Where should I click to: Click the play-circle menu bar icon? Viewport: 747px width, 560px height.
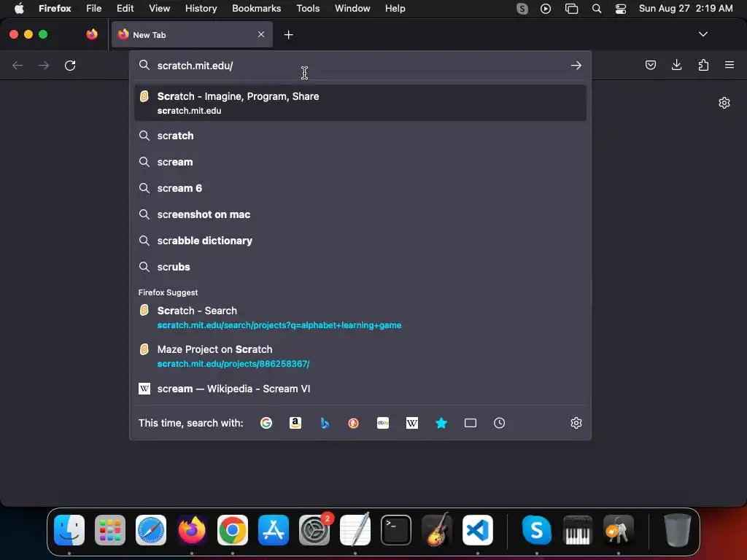[546, 9]
